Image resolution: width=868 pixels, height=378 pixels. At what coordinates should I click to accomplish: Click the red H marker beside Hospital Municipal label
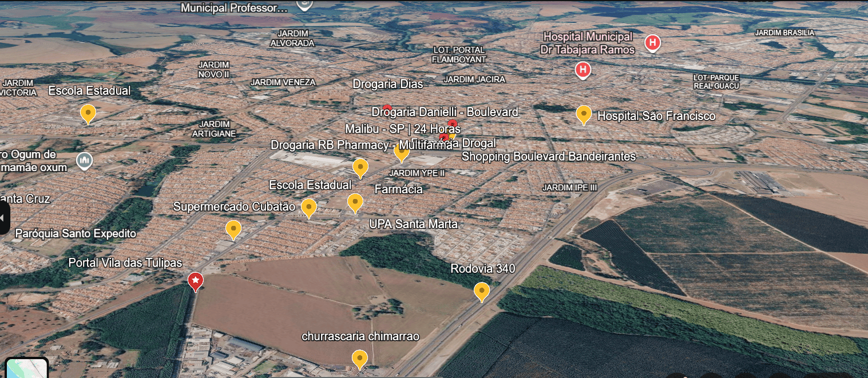click(652, 43)
